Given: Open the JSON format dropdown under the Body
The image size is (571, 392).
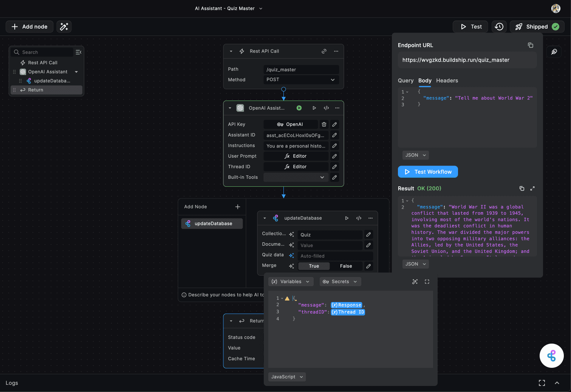Looking at the screenshot, I should tap(415, 155).
